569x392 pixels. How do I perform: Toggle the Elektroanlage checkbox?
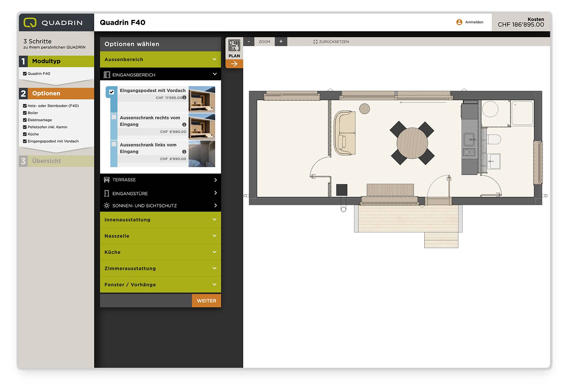point(25,120)
